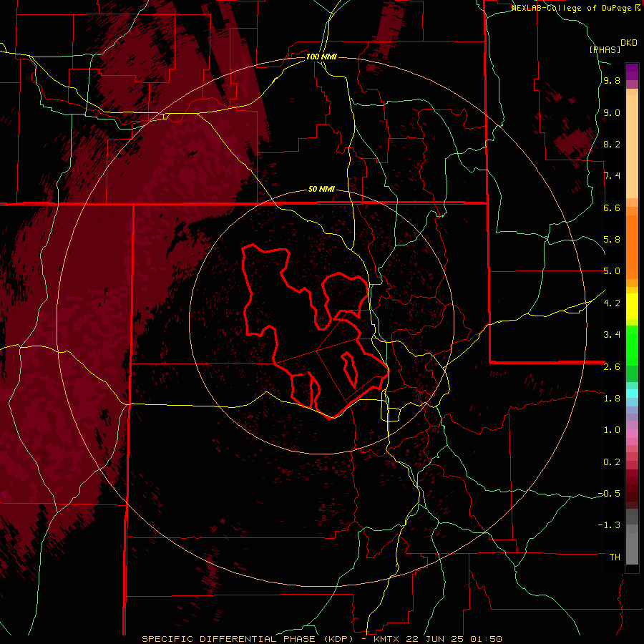Screen dimensions: 644x644
Task: Click the 9.8 scale value
Action: [x=612, y=80]
